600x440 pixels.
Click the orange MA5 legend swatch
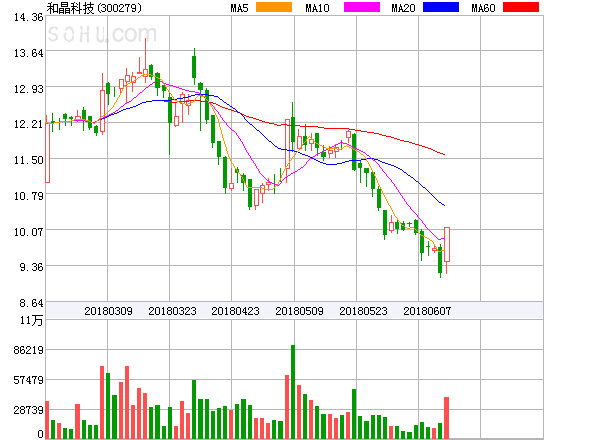(274, 7)
